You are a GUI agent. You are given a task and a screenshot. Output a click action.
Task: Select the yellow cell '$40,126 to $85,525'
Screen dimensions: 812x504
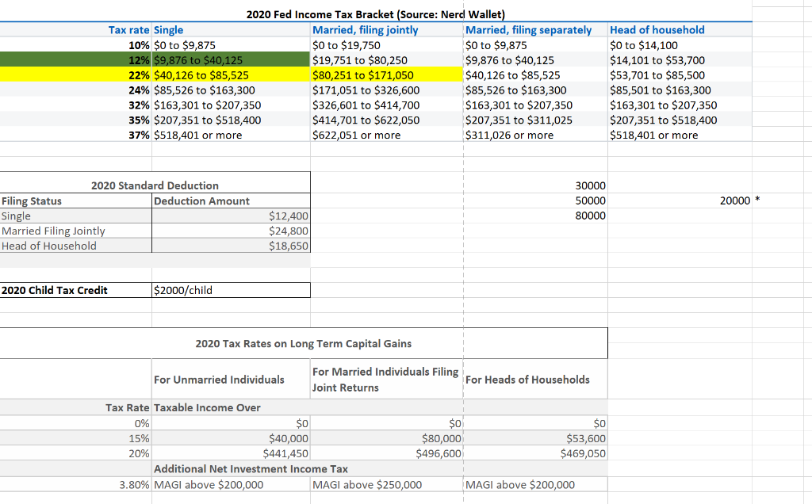pyautogui.click(x=231, y=75)
